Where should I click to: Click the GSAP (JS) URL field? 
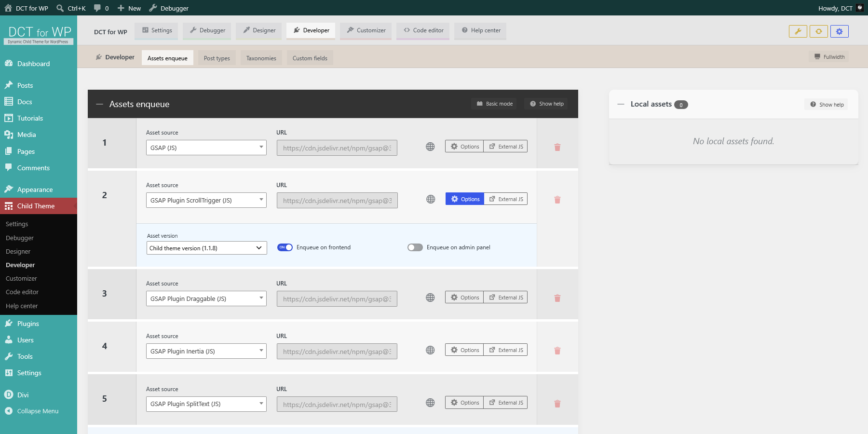[337, 148]
